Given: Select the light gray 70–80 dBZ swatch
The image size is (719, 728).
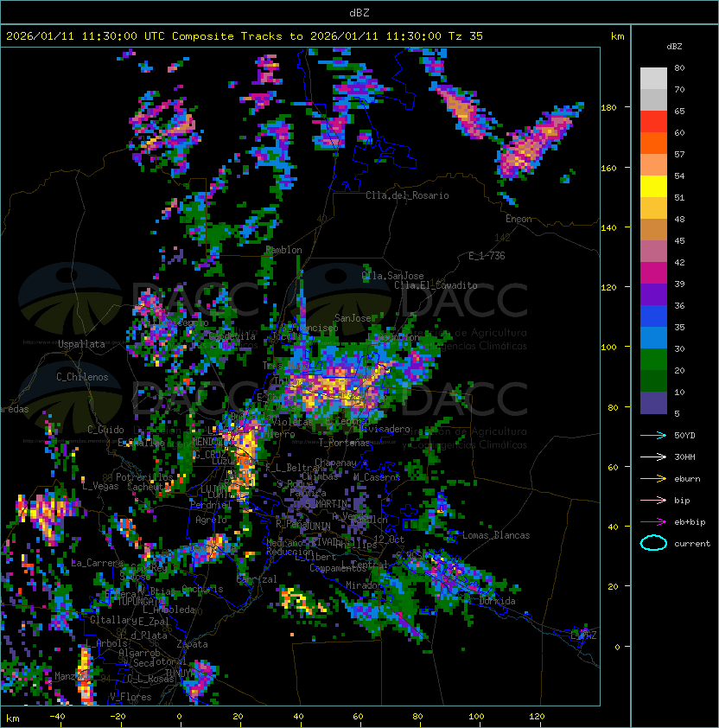Looking at the screenshot, I should point(653,78).
